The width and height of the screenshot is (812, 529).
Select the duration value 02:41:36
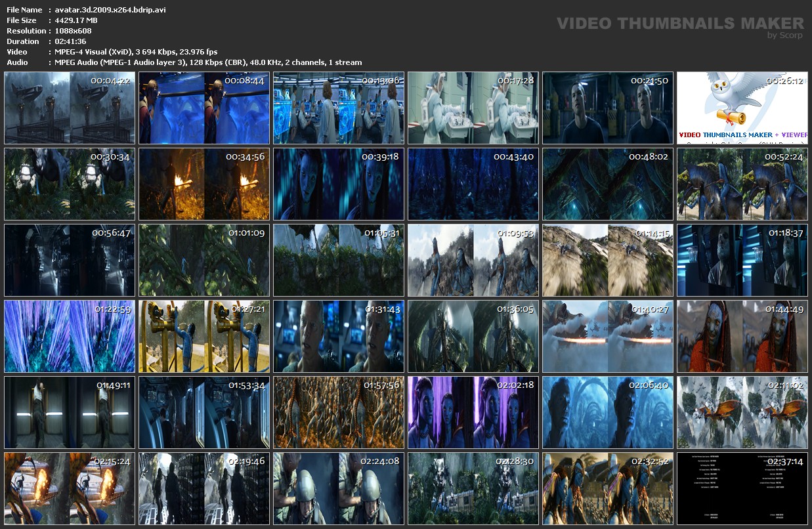pos(71,41)
